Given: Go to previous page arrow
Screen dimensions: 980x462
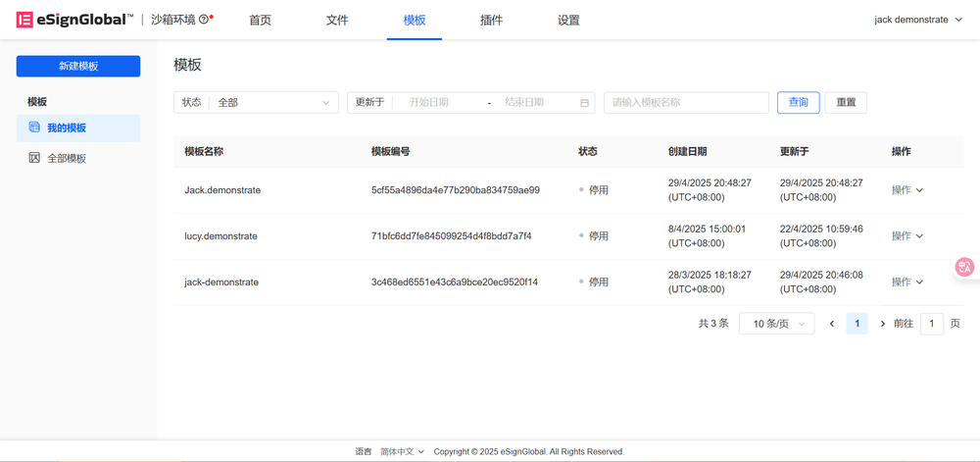Looking at the screenshot, I should point(832,324).
